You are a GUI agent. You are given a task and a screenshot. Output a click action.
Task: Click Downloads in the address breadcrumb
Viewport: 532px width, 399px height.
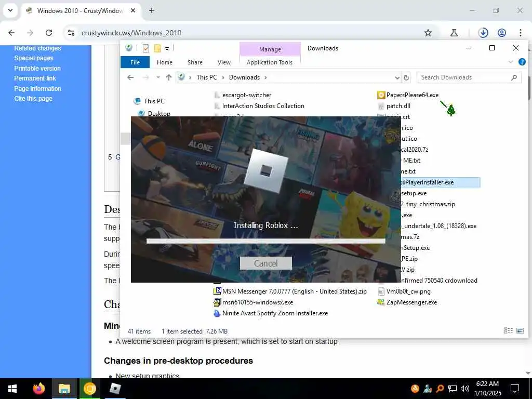244,77
